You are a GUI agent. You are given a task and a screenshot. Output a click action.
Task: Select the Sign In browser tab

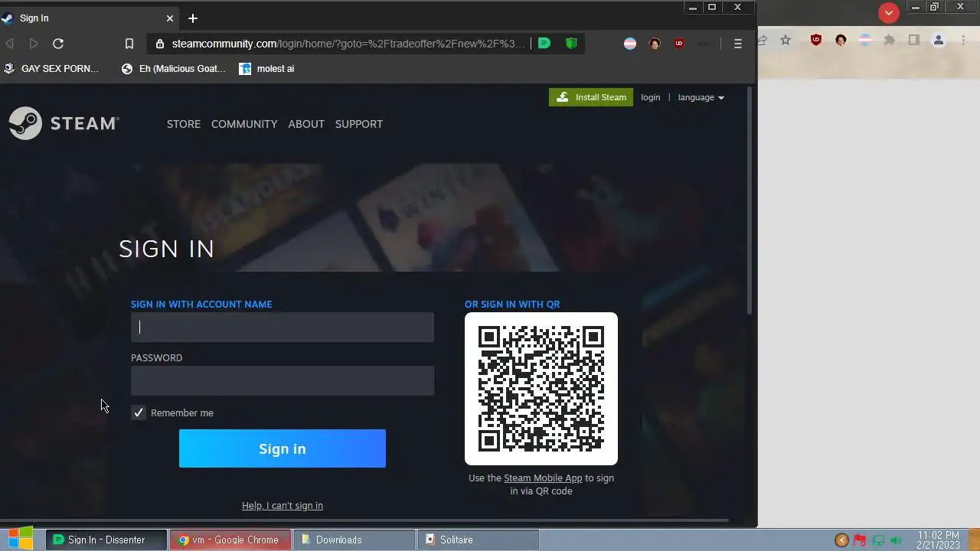(x=90, y=18)
